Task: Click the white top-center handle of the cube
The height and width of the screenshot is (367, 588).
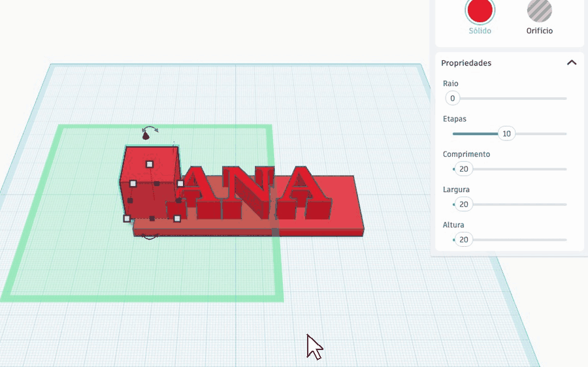Action: pyautogui.click(x=149, y=164)
